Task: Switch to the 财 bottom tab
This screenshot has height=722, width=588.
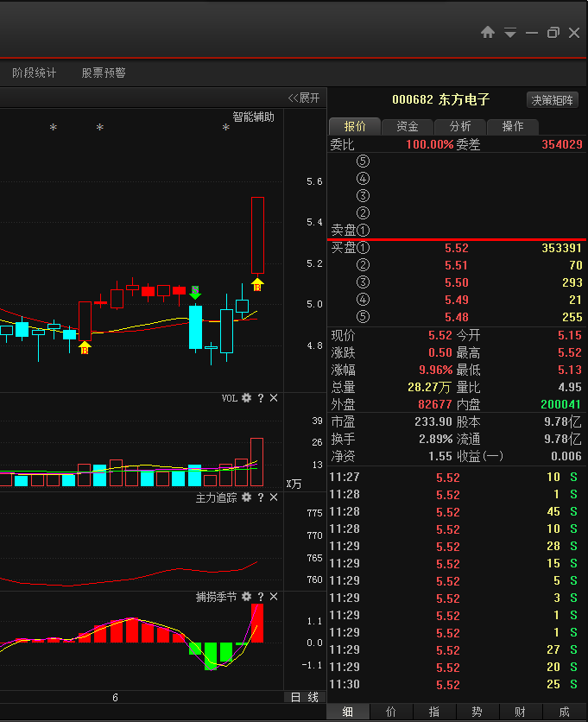Action: tap(521, 712)
